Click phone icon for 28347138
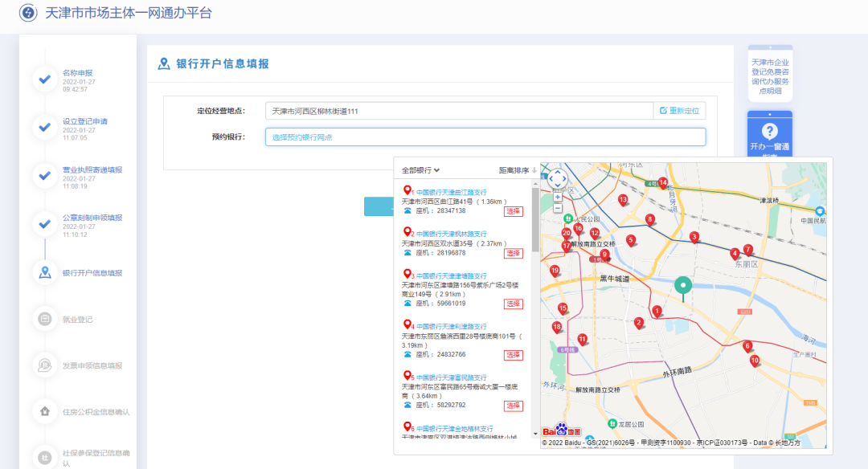Image resolution: width=868 pixels, height=469 pixels. click(407, 210)
